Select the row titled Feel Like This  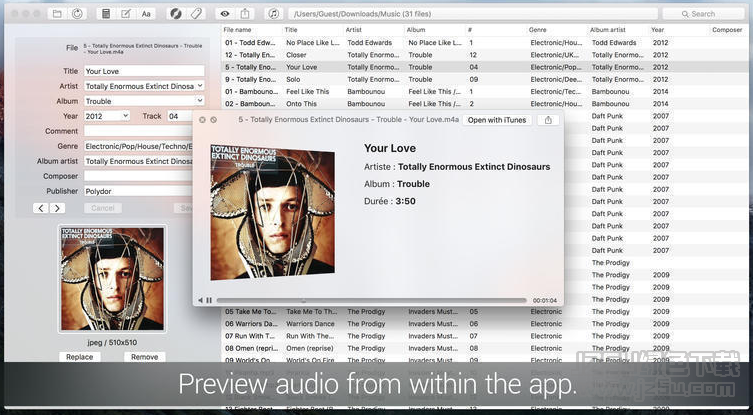483,91
